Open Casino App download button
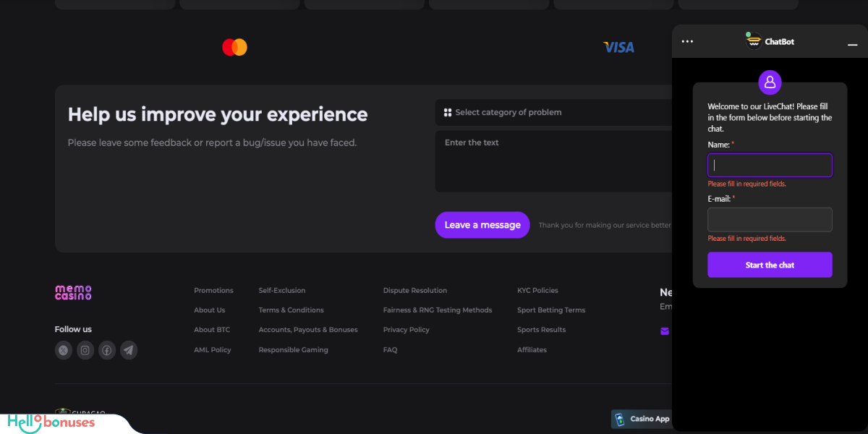The image size is (868, 434). click(642, 419)
